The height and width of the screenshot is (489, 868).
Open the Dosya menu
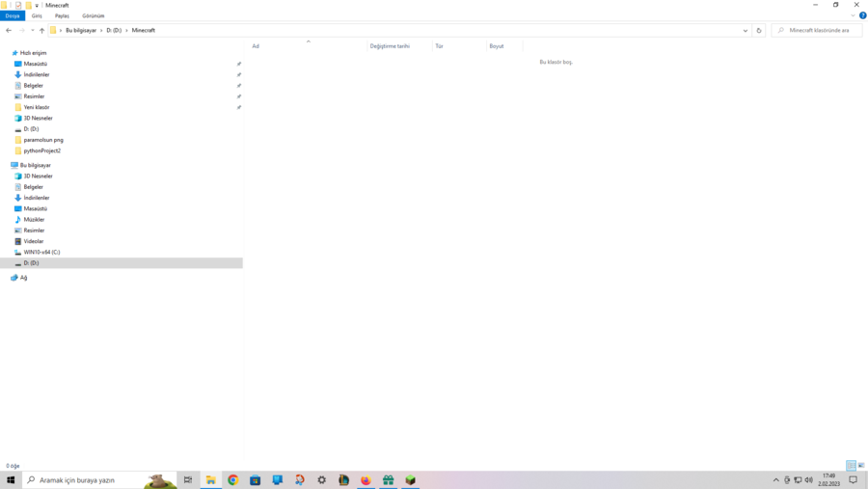[x=13, y=16]
